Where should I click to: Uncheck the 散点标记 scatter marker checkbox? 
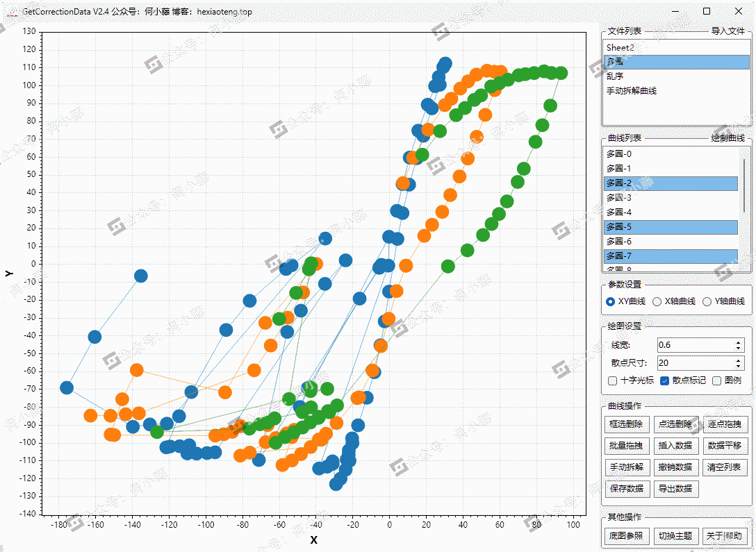[x=664, y=380]
